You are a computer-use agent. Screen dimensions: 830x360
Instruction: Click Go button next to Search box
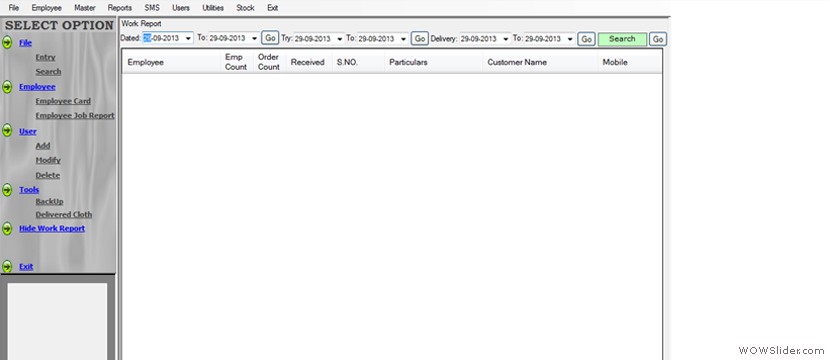tap(658, 39)
